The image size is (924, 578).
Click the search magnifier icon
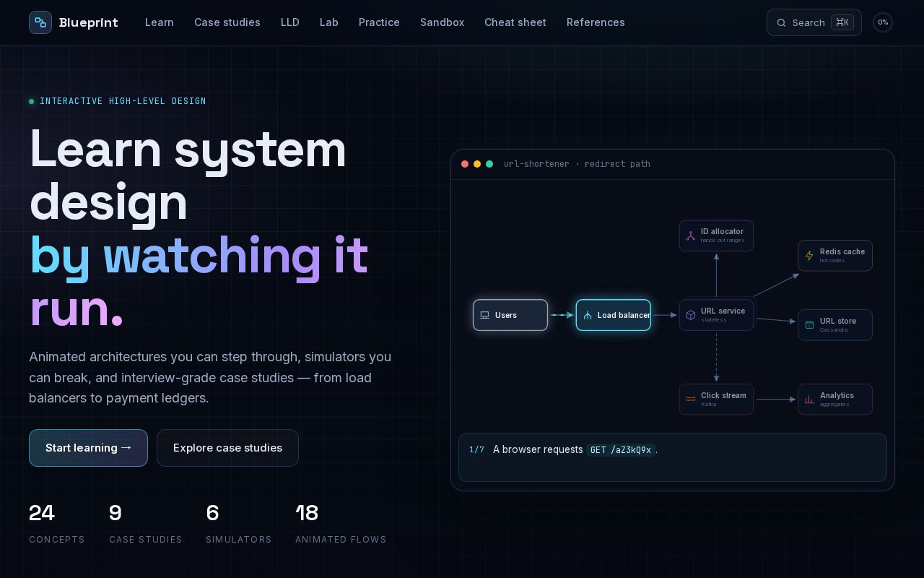[x=781, y=22]
